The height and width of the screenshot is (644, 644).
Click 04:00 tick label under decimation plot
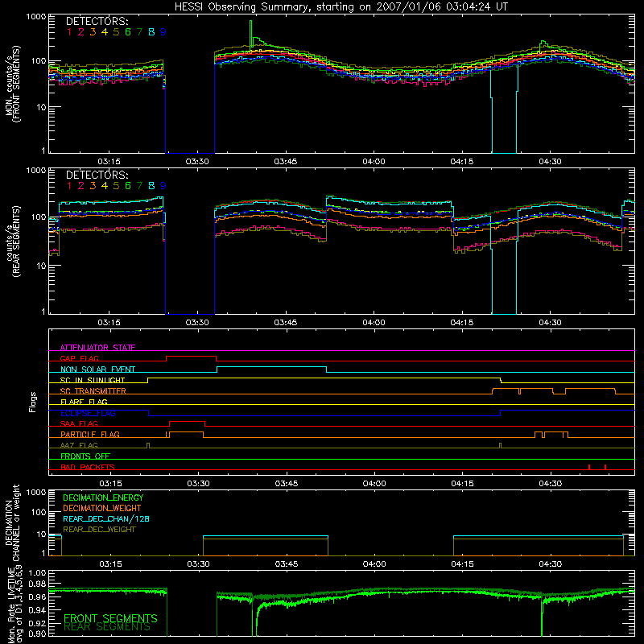tap(374, 564)
